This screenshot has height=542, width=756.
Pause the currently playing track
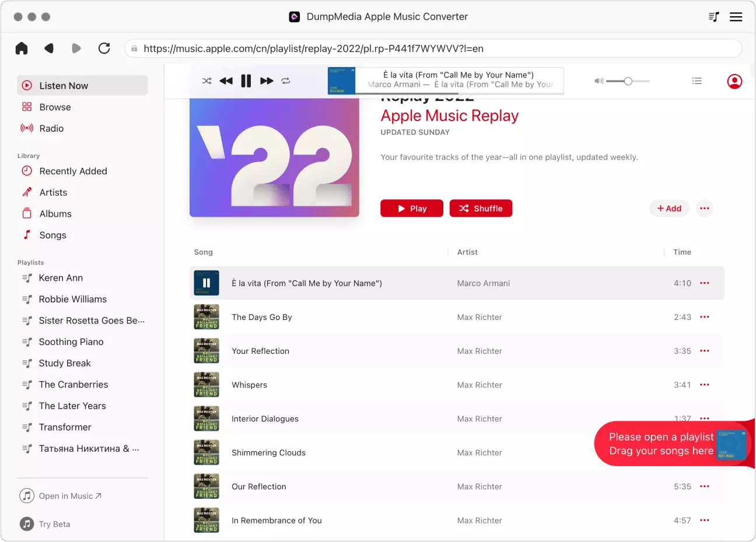[x=246, y=81]
